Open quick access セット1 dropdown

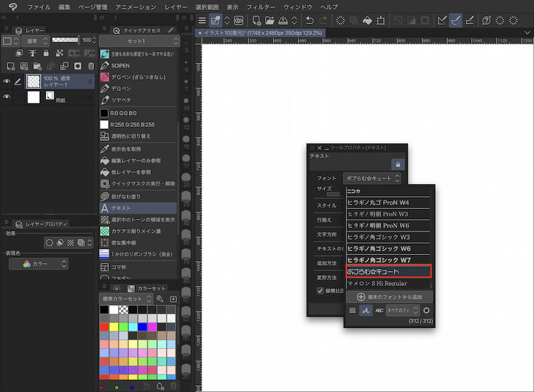pyautogui.click(x=139, y=41)
